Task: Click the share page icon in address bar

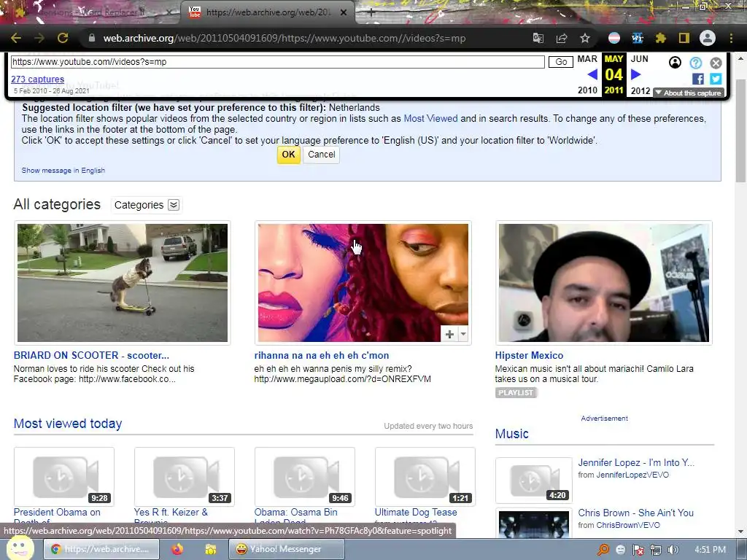Action: (562, 38)
